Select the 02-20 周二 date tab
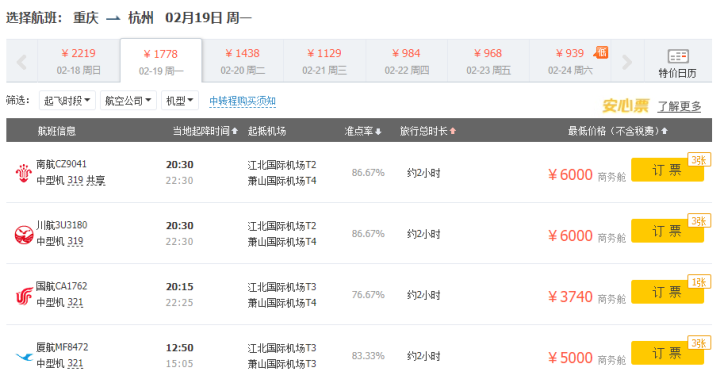Image resolution: width=720 pixels, height=379 pixels. coord(243,62)
